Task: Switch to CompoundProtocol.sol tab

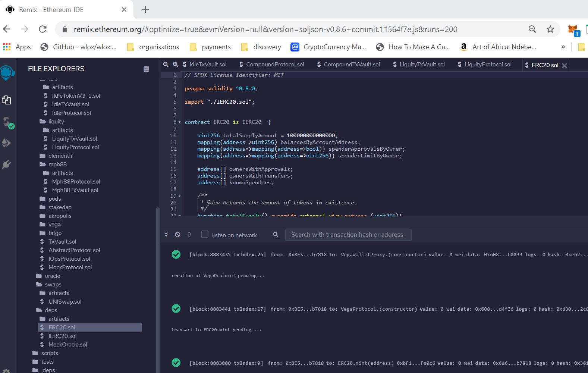Action: coord(272,65)
